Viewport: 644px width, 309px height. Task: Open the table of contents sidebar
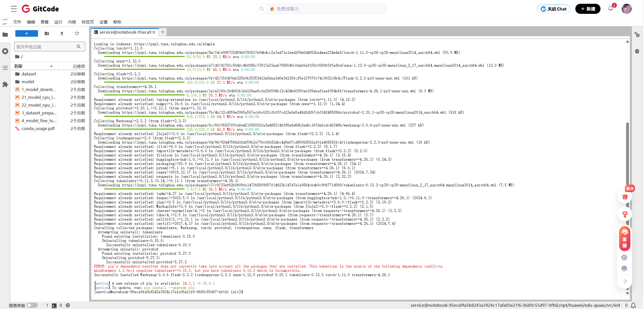[x=5, y=68]
